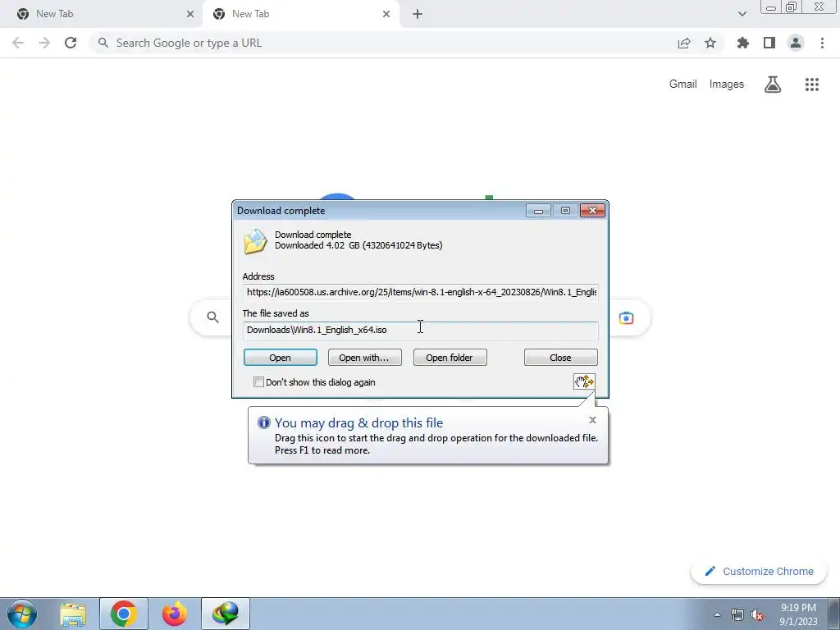Close the second New Tab
The height and width of the screenshot is (630, 840).
386,14
